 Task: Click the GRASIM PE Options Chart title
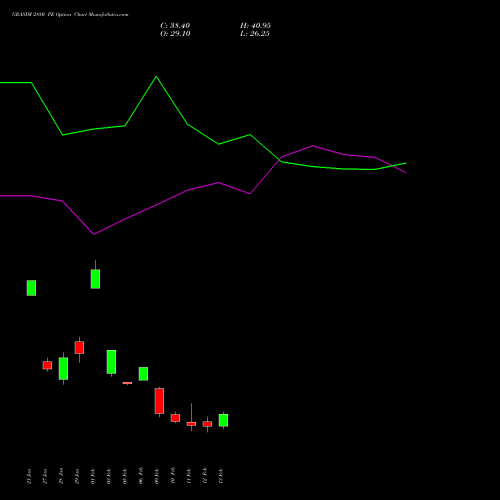coord(70,15)
